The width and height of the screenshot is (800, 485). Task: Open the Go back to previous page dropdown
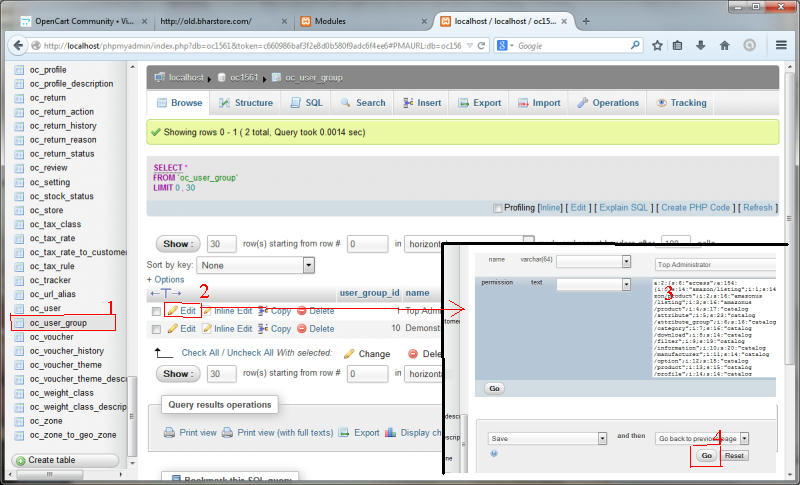coord(702,439)
